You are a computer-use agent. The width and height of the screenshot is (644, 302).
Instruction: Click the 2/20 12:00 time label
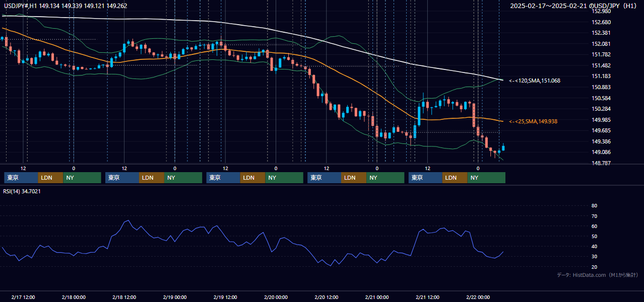[326, 297]
